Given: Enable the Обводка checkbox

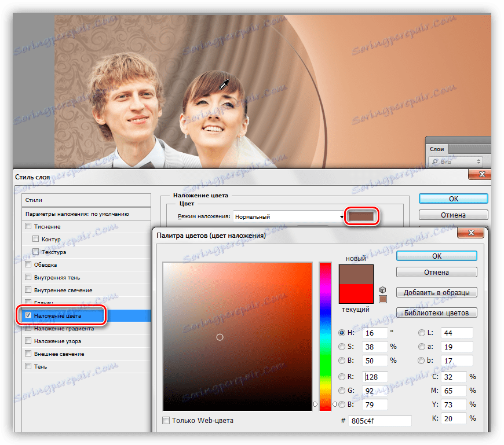Looking at the screenshot, I should click(28, 264).
